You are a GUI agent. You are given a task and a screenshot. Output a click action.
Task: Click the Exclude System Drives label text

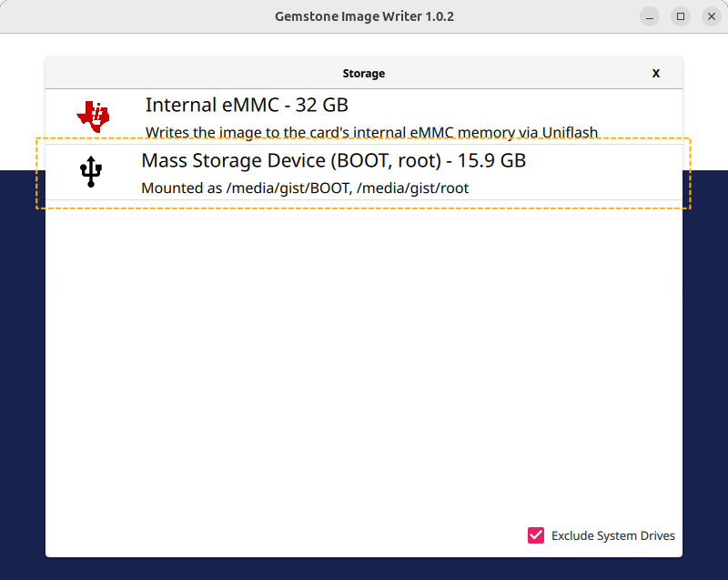(x=612, y=536)
